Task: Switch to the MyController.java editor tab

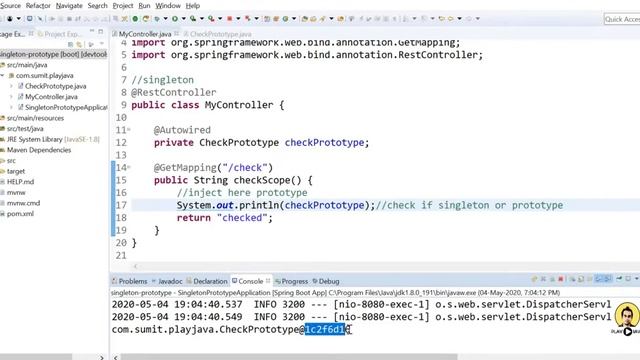Action: 145,34
